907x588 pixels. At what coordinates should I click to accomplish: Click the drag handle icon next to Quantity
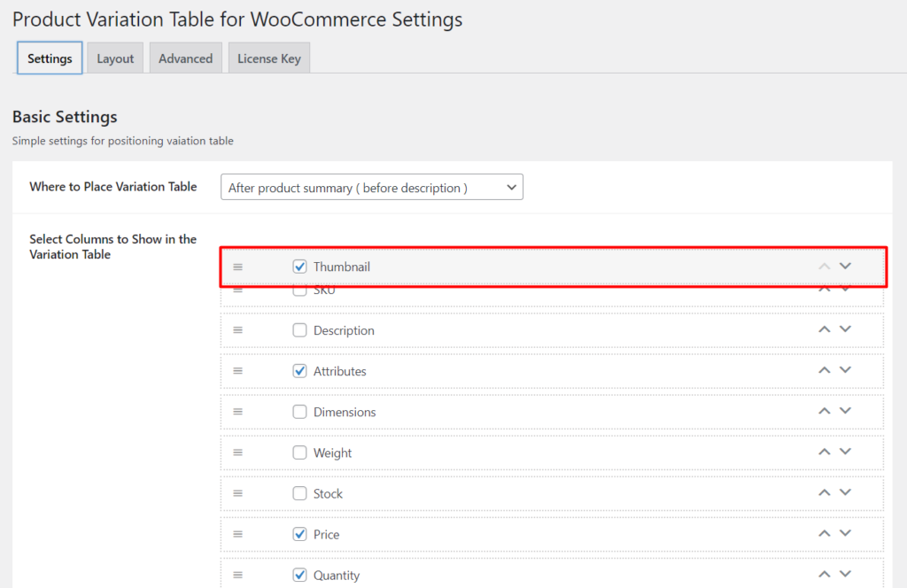point(237,576)
